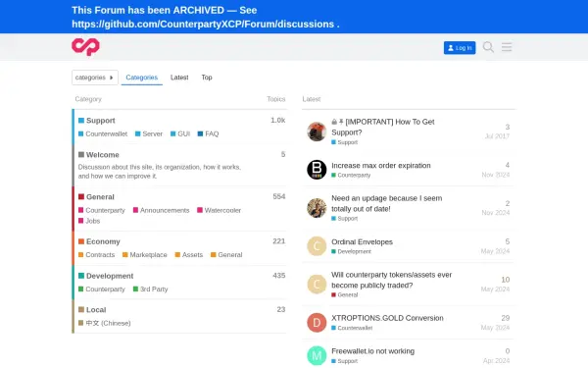Click Development tag under Ordinal Envelopes
588x368 pixels.
pos(352,251)
